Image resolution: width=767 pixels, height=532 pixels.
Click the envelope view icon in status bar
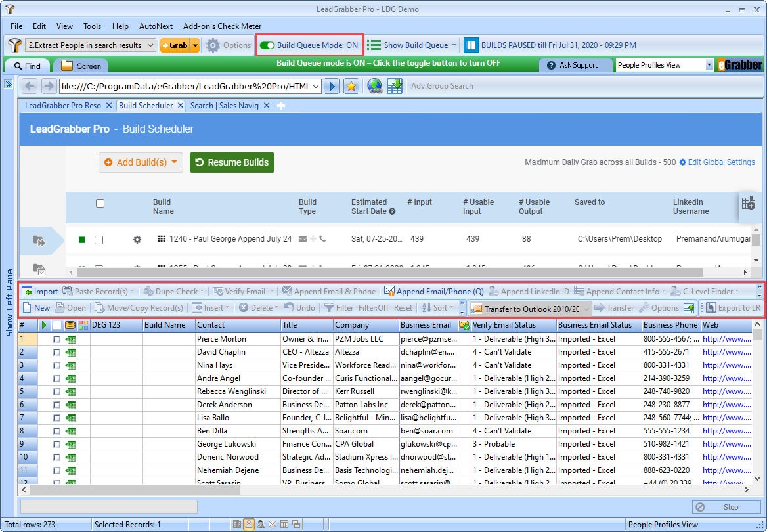tap(273, 524)
